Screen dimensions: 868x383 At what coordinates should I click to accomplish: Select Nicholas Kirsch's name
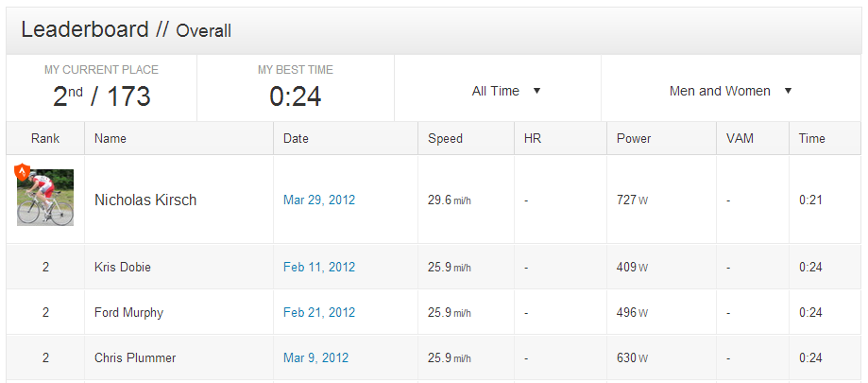[x=145, y=200]
